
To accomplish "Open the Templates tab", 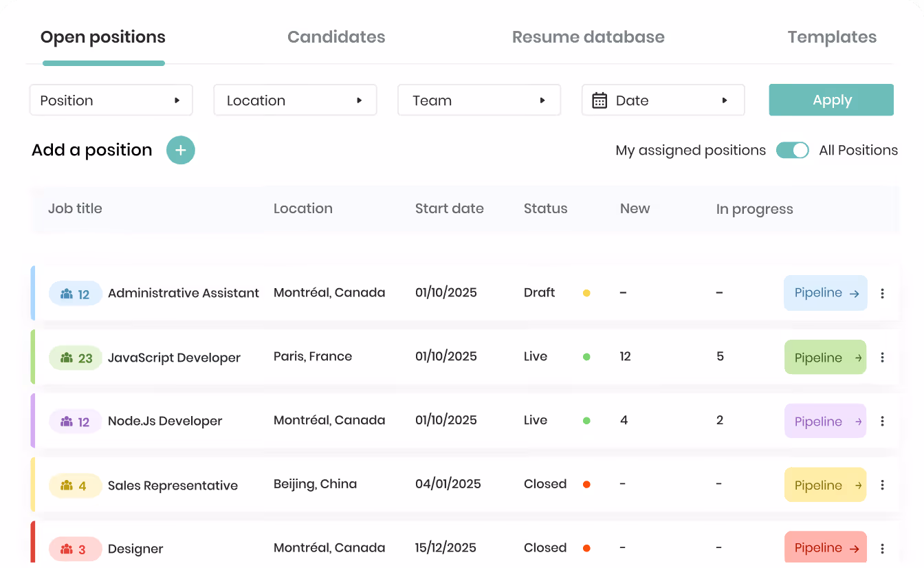I will pyautogui.click(x=832, y=37).
